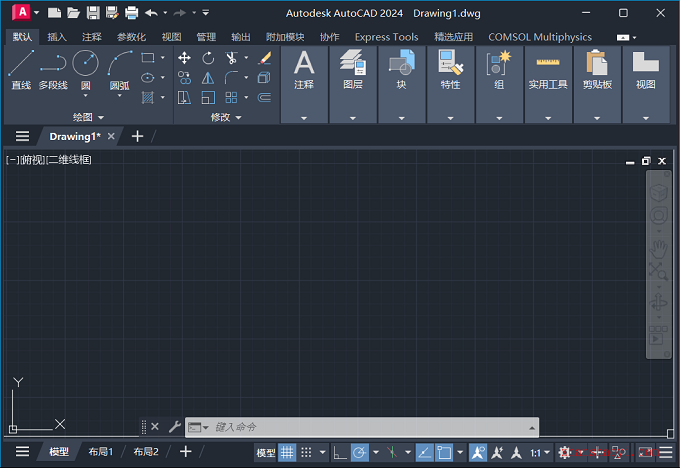This screenshot has height=468, width=680.
Task: Activate the Copy tool
Action: tap(184, 78)
